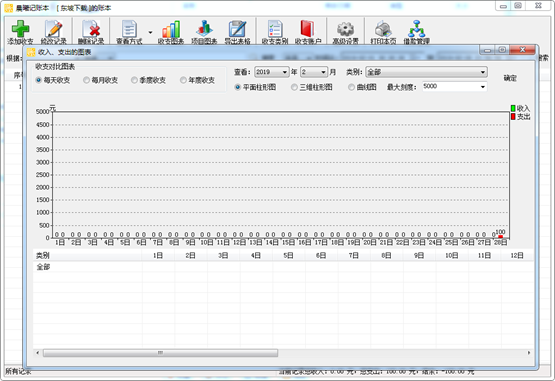555x381 pixels.
Task: Open 高级设置 gear icon
Action: click(x=345, y=29)
